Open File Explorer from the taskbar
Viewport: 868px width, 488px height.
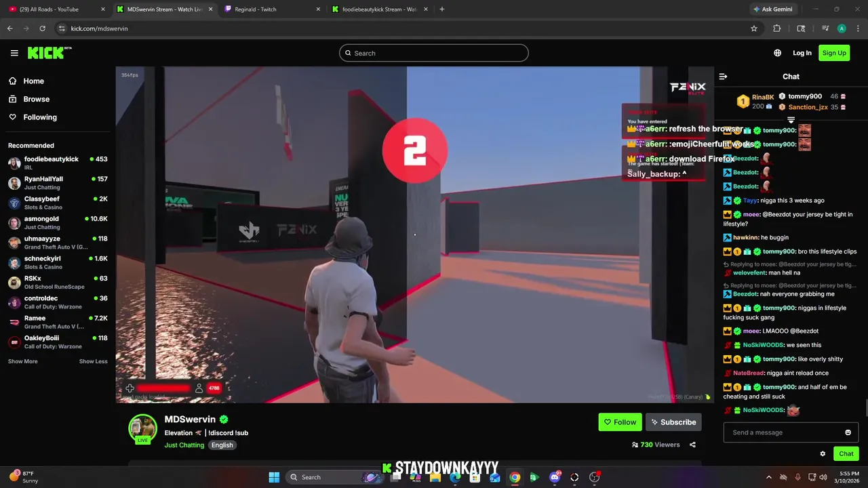pos(435,477)
